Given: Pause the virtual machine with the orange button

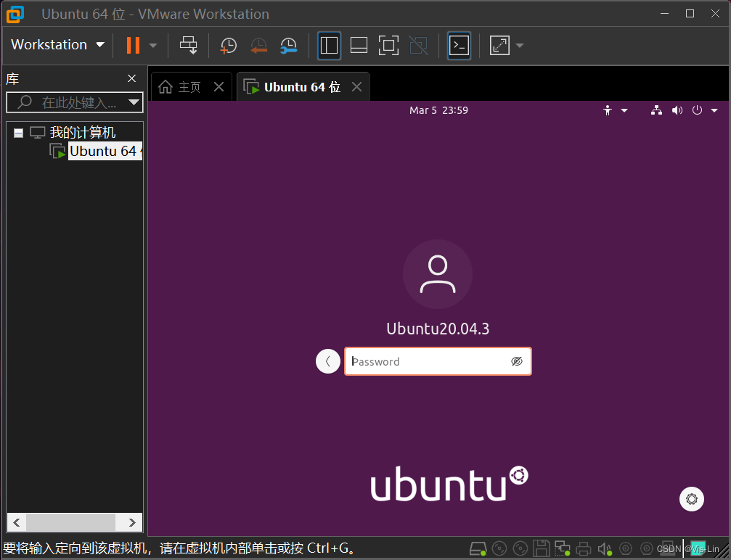Looking at the screenshot, I should (133, 45).
